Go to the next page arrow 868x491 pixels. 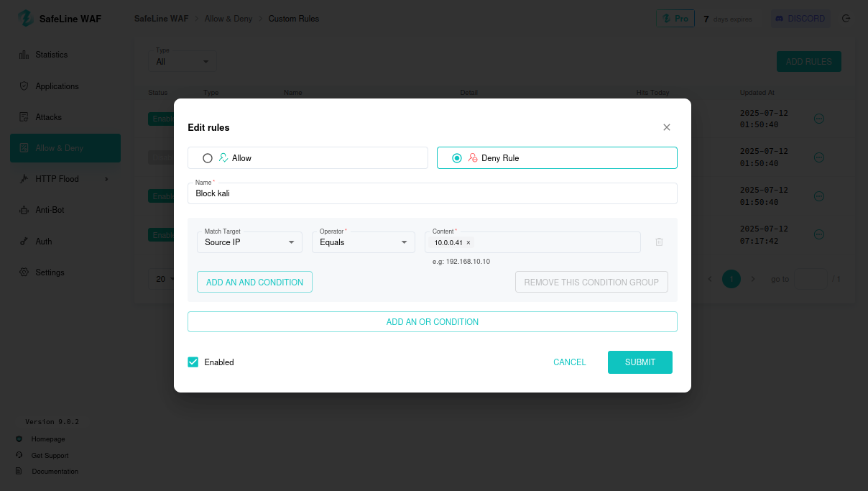(753, 279)
